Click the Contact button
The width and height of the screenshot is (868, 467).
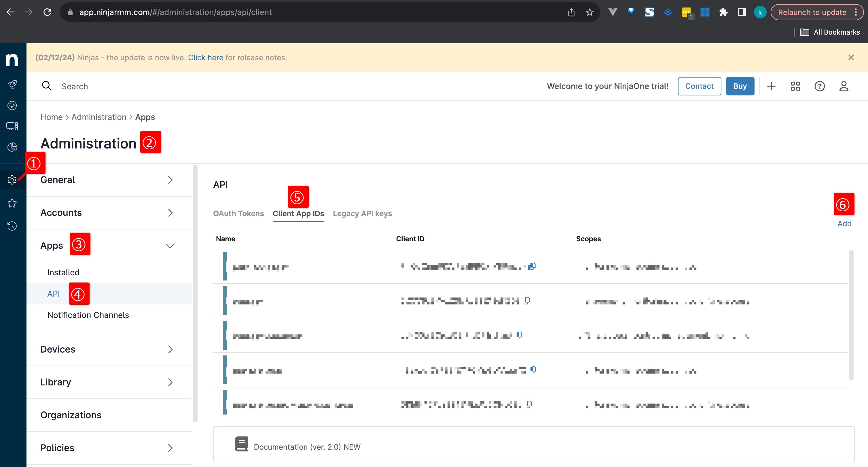tap(699, 86)
